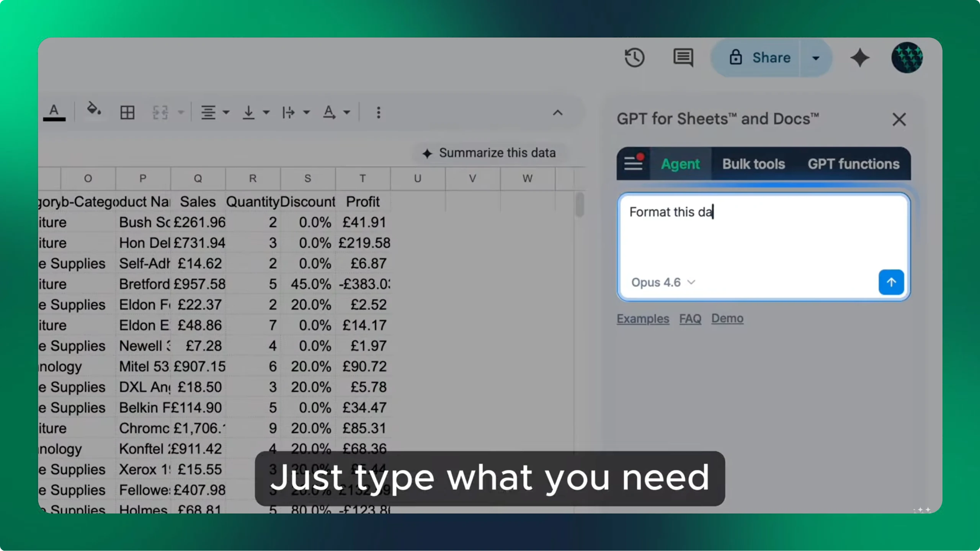The height and width of the screenshot is (551, 980).
Task: Expand the vertical align dropdown
Action: (266, 112)
